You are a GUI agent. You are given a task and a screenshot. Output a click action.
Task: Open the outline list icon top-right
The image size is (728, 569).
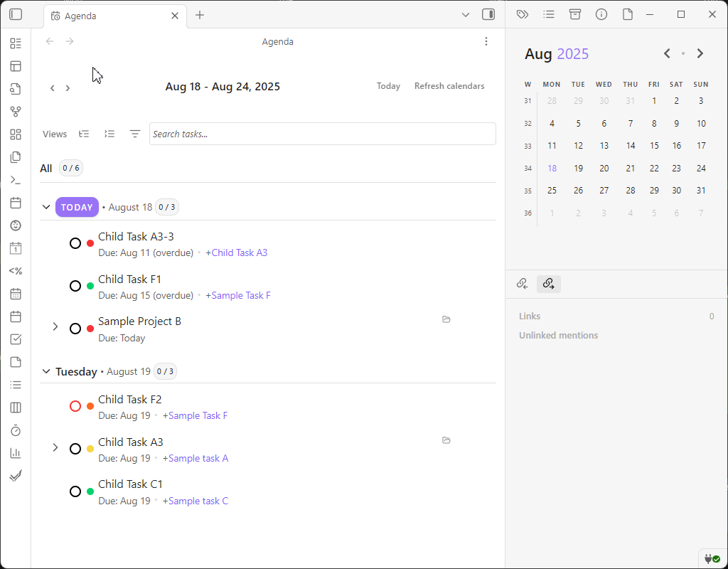point(549,14)
